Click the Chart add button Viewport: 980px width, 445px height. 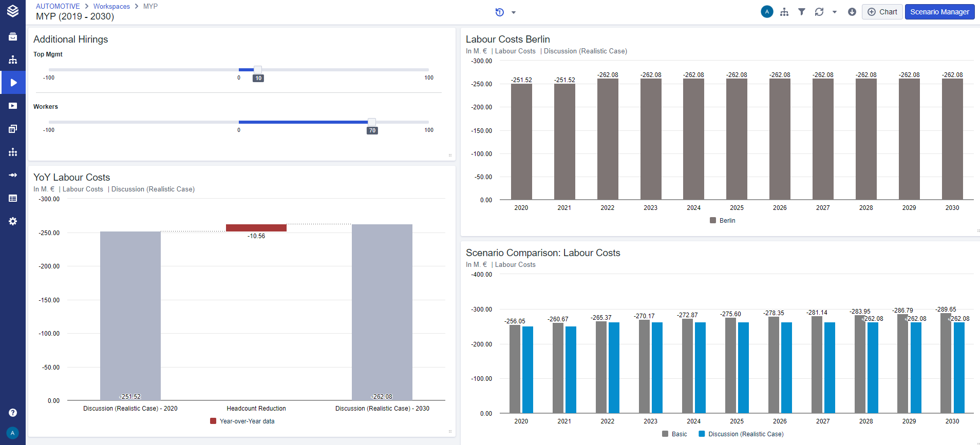click(882, 12)
